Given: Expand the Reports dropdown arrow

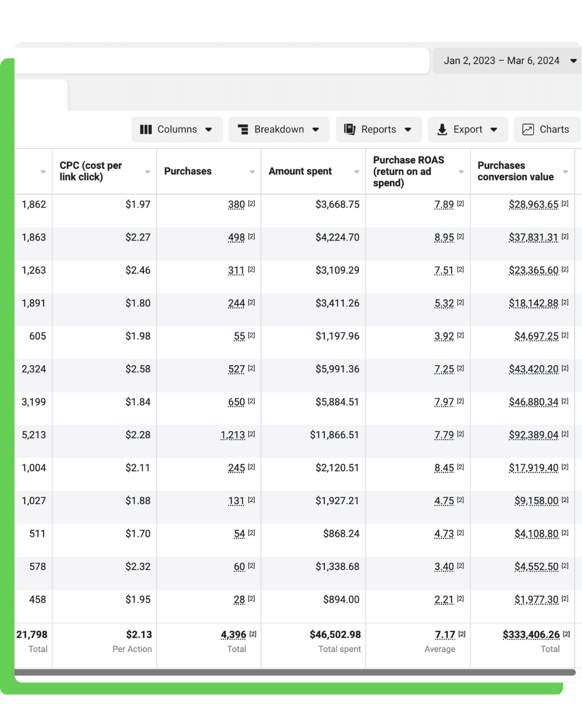Looking at the screenshot, I should tap(408, 129).
